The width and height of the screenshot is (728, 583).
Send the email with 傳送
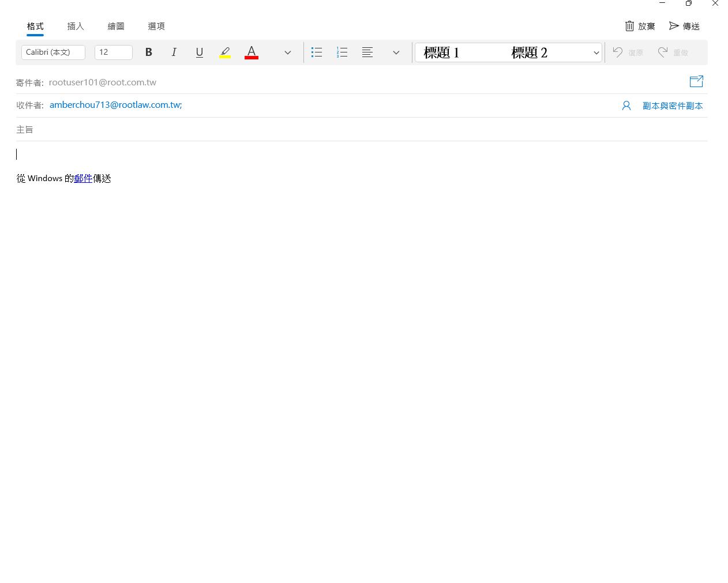685,27
